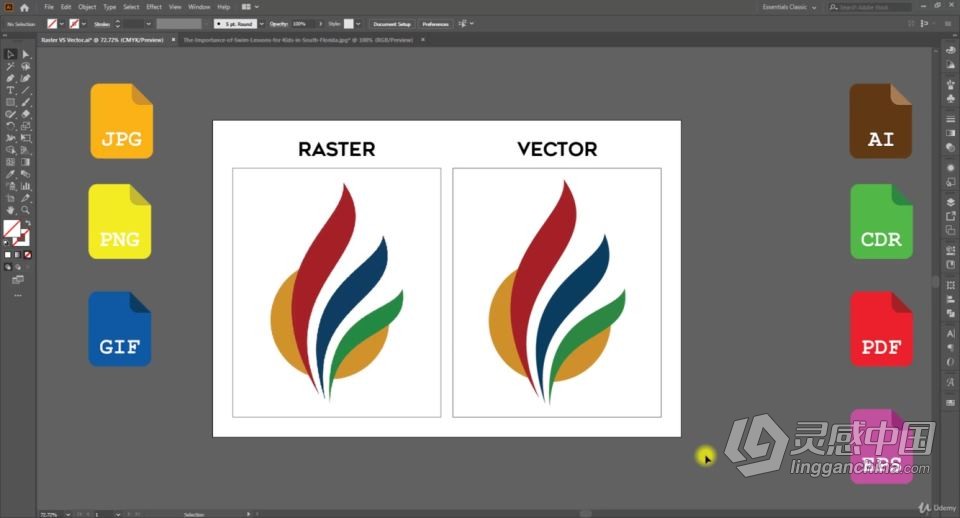The height and width of the screenshot is (518, 960).
Task: Select the Direct Selection tool
Action: [x=26, y=54]
